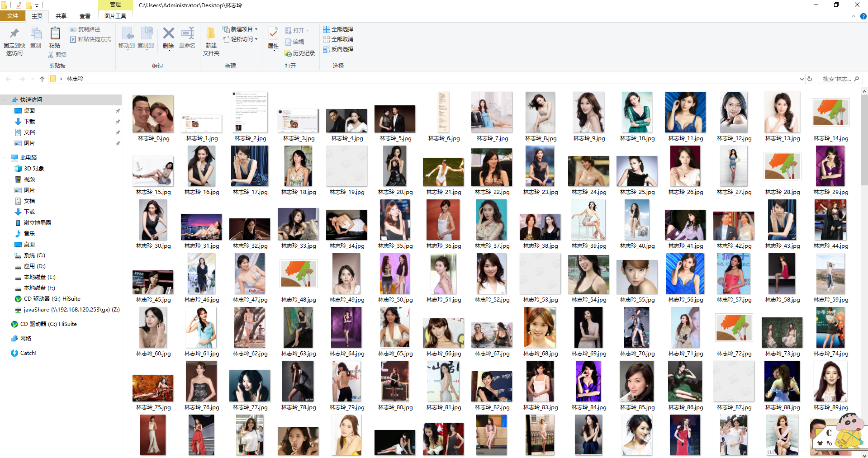This screenshot has height=458, width=868.
Task: Click Copy path (复制路径)
Action: tap(85, 29)
